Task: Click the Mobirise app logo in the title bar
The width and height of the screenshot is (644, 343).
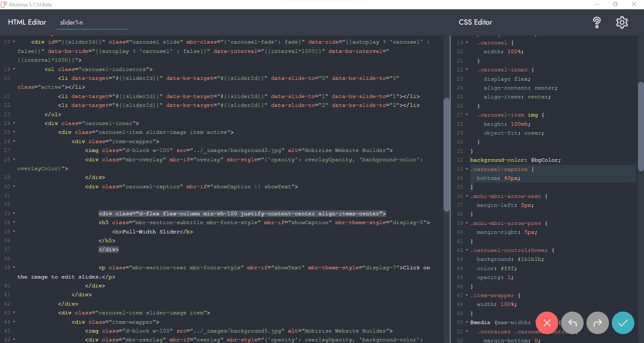Action: point(4,4)
